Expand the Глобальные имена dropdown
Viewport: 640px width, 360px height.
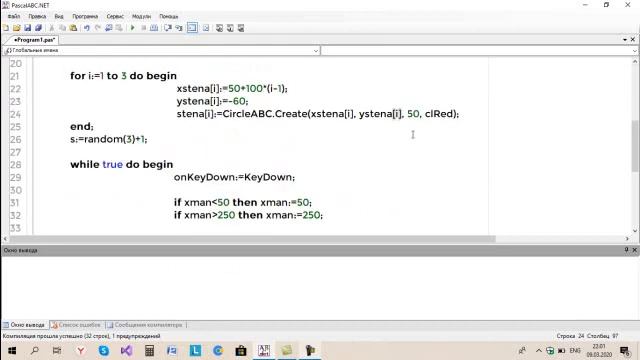316,51
